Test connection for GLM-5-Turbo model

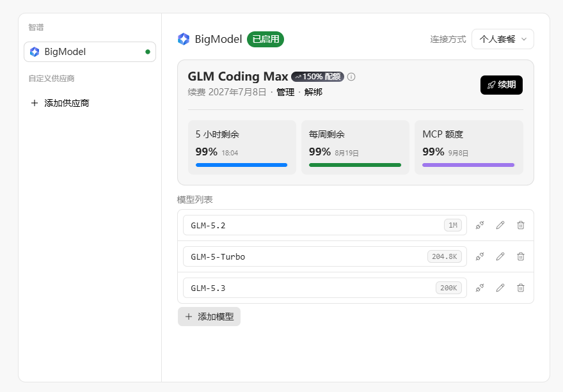point(480,256)
